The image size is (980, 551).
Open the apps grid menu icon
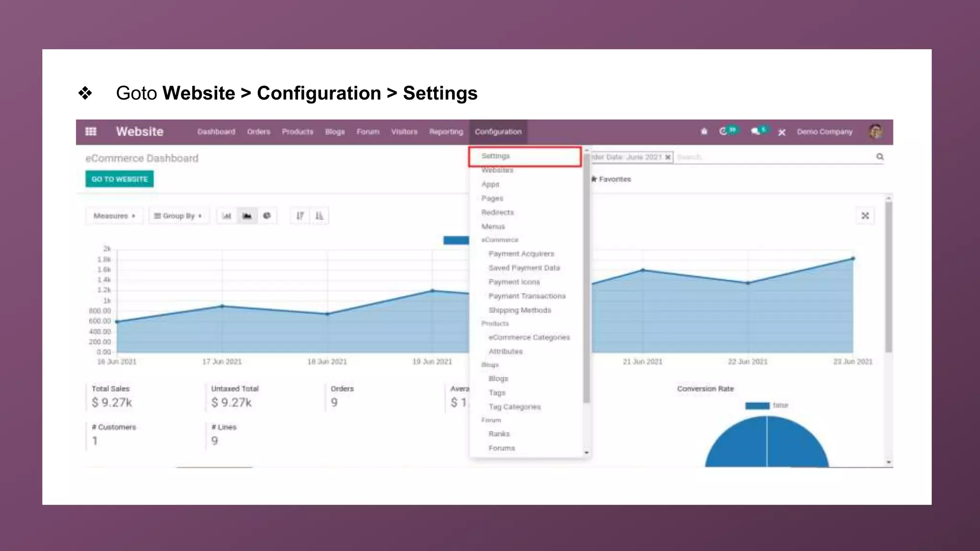(x=90, y=132)
